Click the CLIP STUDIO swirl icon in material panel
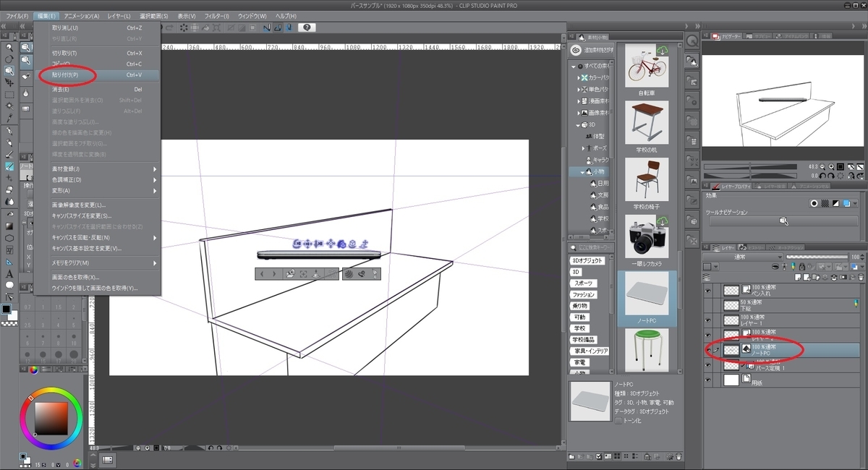 click(x=576, y=50)
